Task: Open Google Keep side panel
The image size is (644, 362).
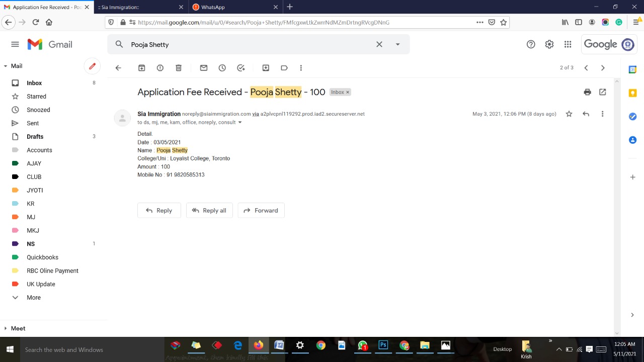Action: (633, 93)
